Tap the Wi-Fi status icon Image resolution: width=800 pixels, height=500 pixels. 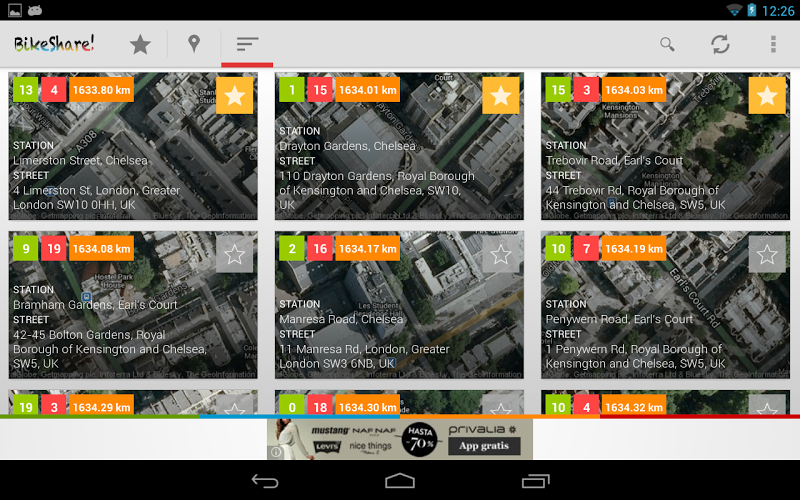(x=734, y=10)
